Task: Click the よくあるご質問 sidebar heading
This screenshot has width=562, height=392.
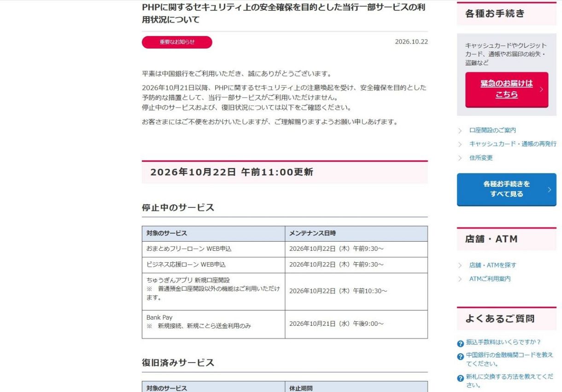Action: [x=507, y=318]
